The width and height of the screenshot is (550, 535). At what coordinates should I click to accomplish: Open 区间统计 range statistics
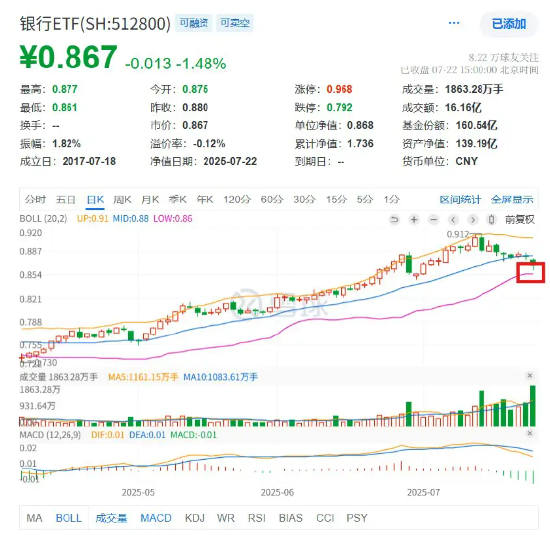click(x=460, y=200)
